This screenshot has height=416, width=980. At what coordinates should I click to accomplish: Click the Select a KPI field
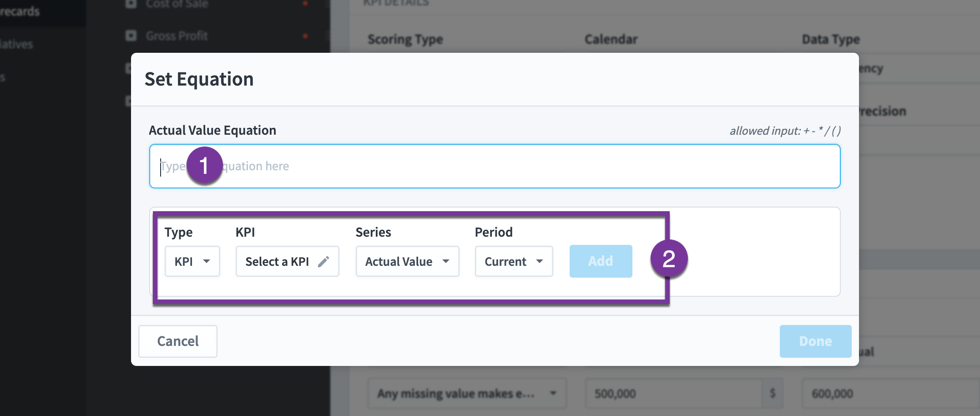[288, 261]
